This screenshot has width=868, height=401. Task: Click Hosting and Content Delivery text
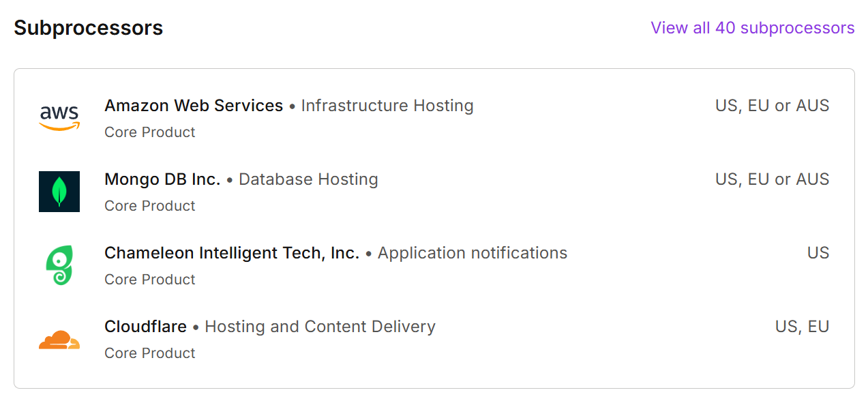320,327
